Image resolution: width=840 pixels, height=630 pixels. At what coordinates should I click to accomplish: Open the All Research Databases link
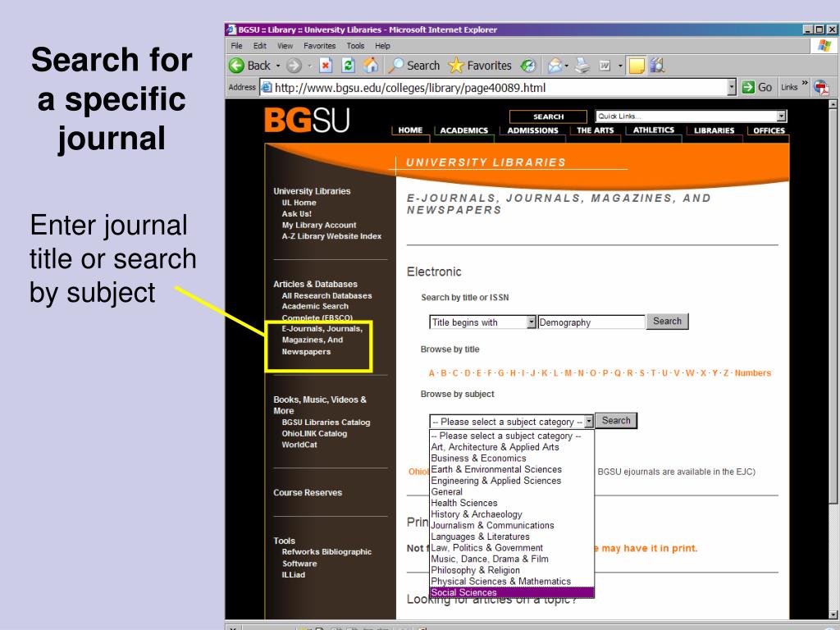pyautogui.click(x=326, y=295)
